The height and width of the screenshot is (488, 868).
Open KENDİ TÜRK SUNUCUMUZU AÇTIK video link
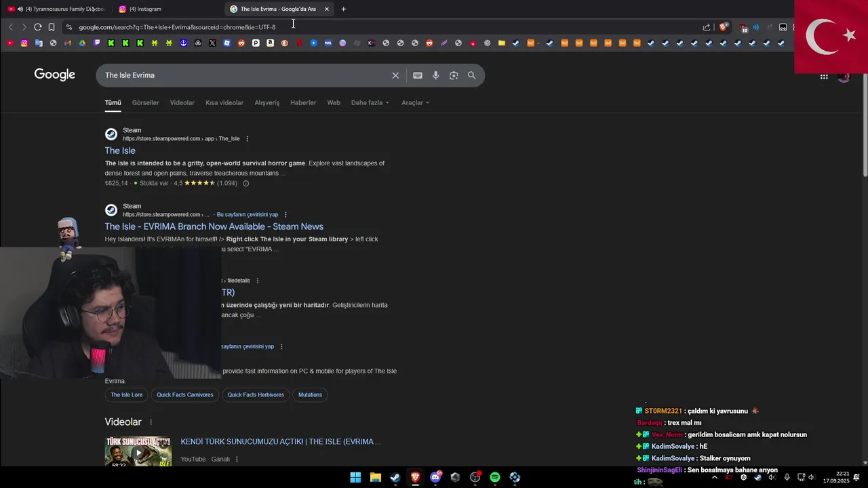[x=281, y=442]
